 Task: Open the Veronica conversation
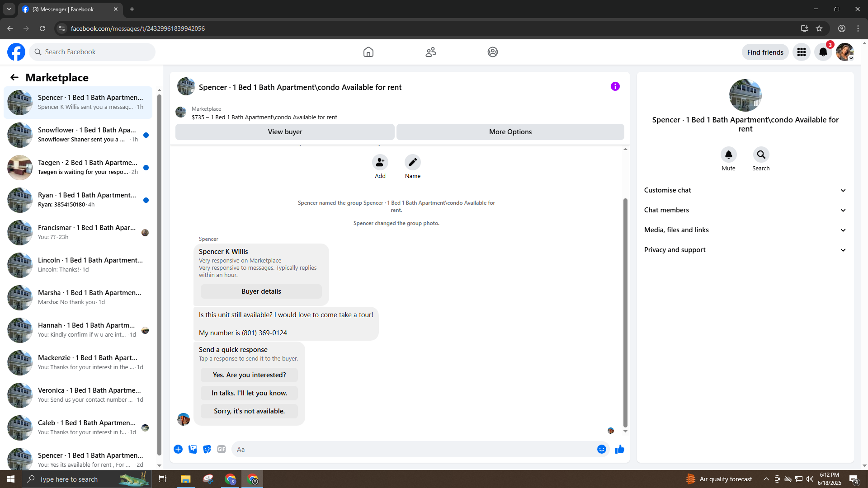[x=78, y=395]
